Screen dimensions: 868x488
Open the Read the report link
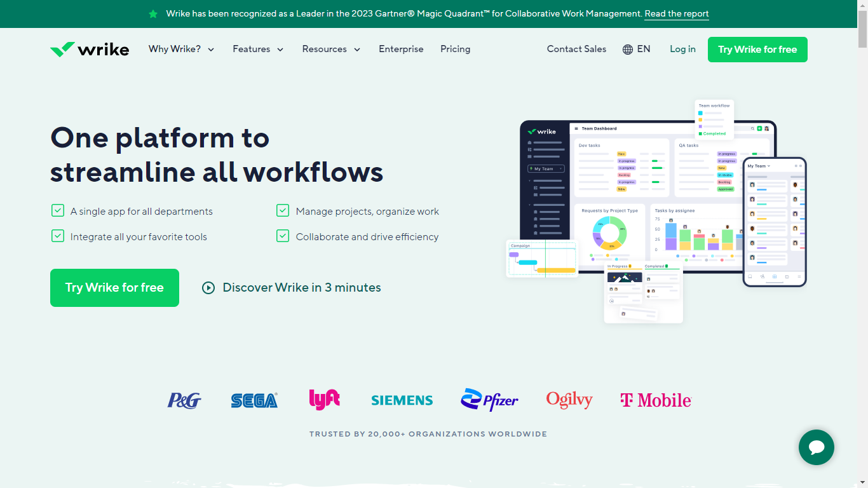677,13
